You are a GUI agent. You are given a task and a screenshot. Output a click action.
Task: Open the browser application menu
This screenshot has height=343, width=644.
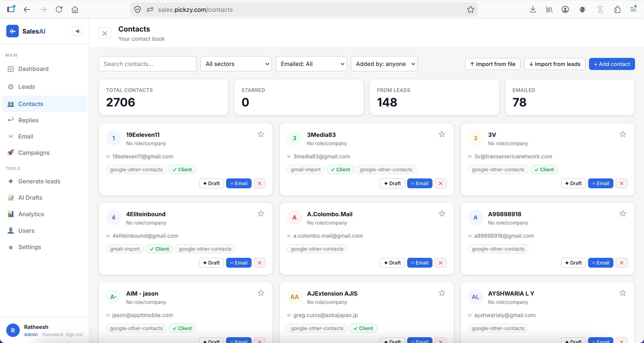tap(633, 9)
